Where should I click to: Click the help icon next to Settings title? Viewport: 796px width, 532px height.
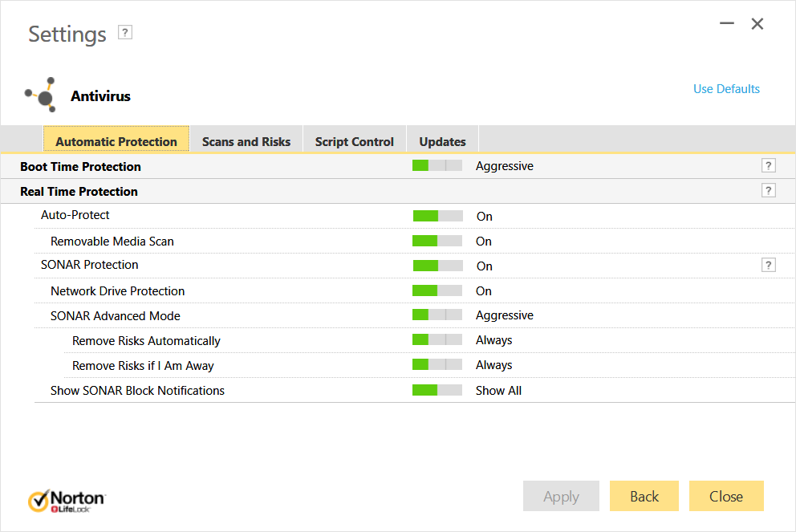click(x=124, y=33)
